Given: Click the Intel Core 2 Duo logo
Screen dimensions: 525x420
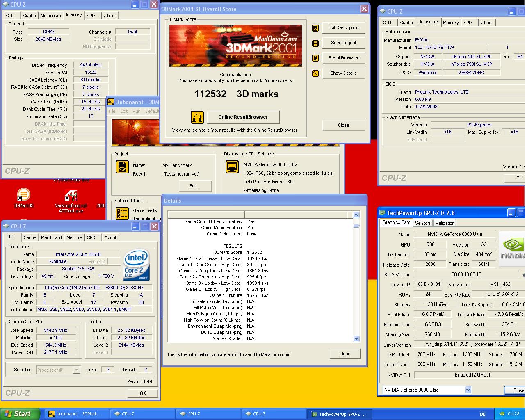Looking at the screenshot, I should pos(136,265).
